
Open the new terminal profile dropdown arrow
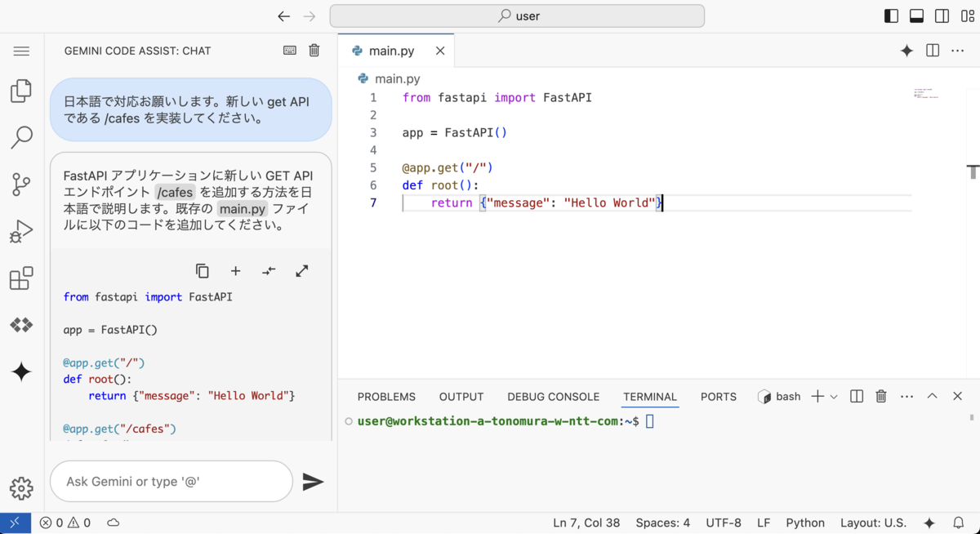[x=834, y=397]
